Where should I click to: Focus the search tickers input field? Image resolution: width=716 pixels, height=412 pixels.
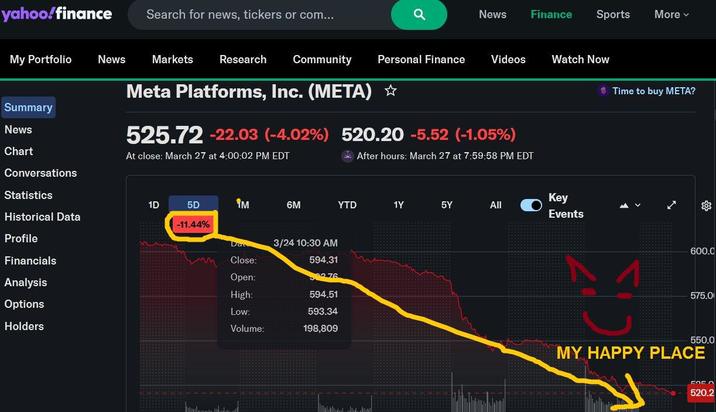tap(259, 15)
